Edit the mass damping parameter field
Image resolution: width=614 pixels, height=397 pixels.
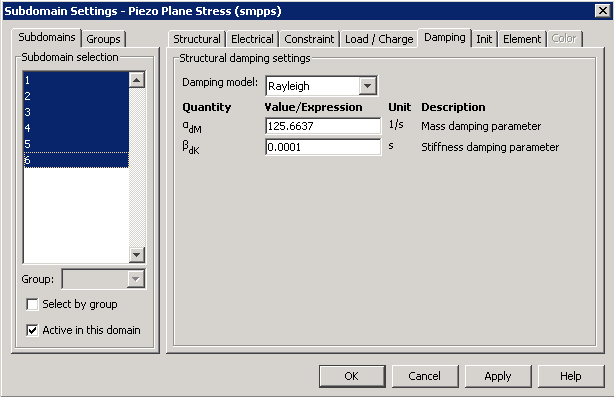coord(323,126)
